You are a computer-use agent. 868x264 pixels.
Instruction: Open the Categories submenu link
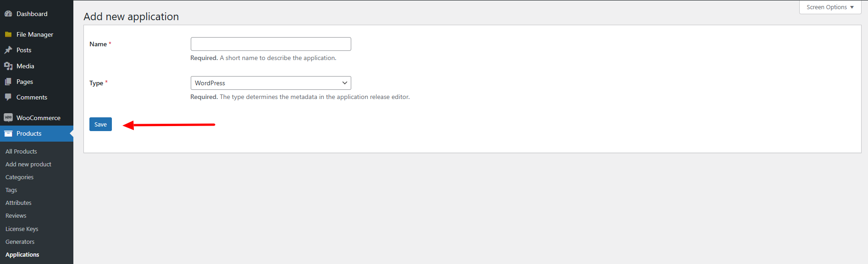[x=19, y=177]
